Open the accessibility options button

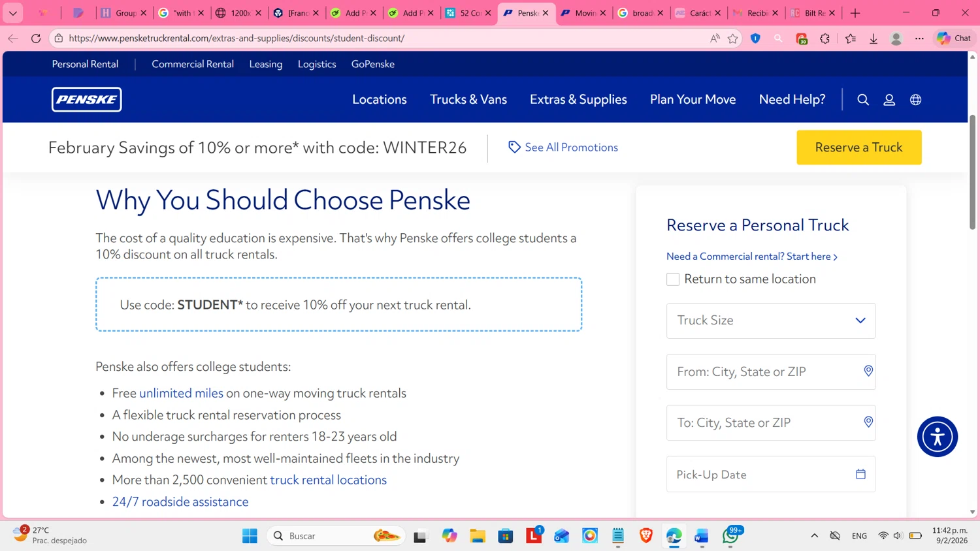[938, 437]
